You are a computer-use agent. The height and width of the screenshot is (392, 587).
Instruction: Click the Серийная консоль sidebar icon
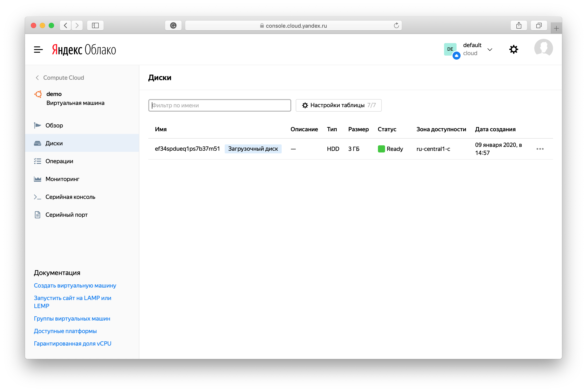(38, 197)
